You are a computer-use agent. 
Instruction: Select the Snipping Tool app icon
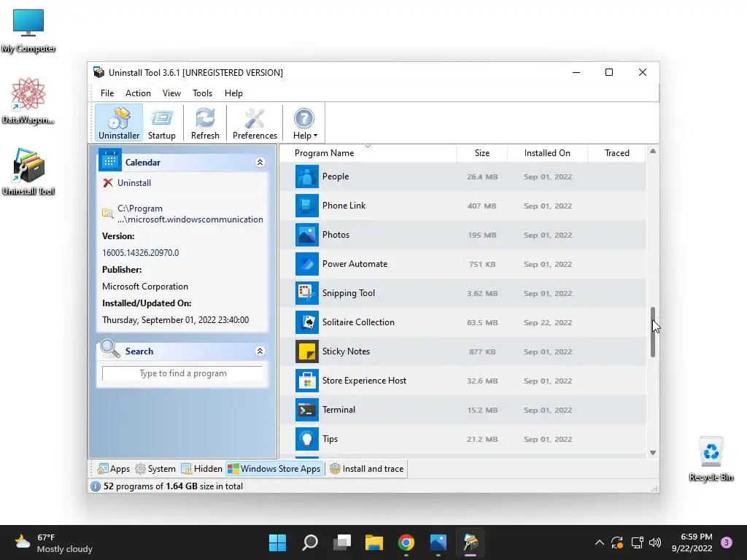[307, 293]
